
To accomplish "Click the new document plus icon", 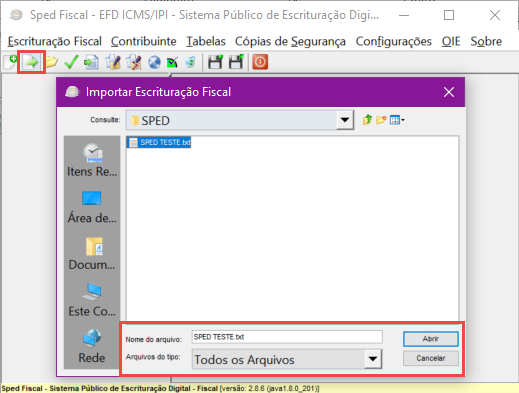I will pos(9,62).
